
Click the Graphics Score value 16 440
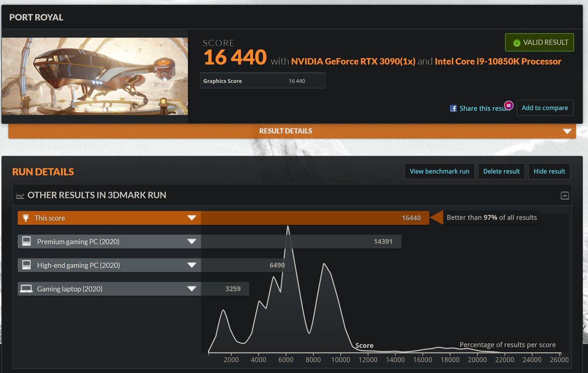pos(297,81)
